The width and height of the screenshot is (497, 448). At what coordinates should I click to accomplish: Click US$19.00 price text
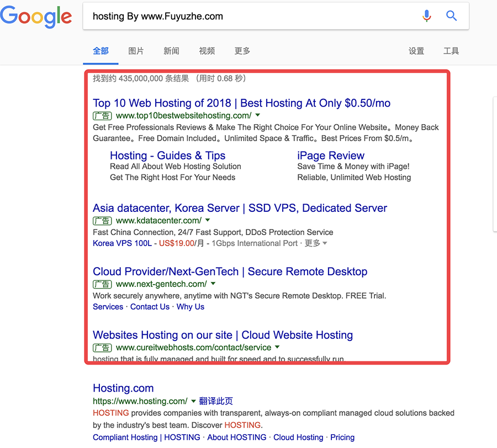177,243
